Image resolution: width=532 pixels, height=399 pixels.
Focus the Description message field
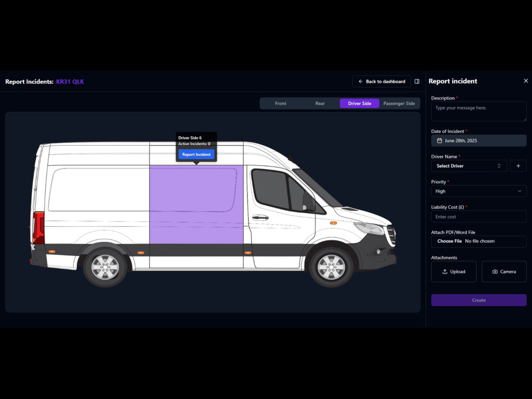pyautogui.click(x=479, y=111)
